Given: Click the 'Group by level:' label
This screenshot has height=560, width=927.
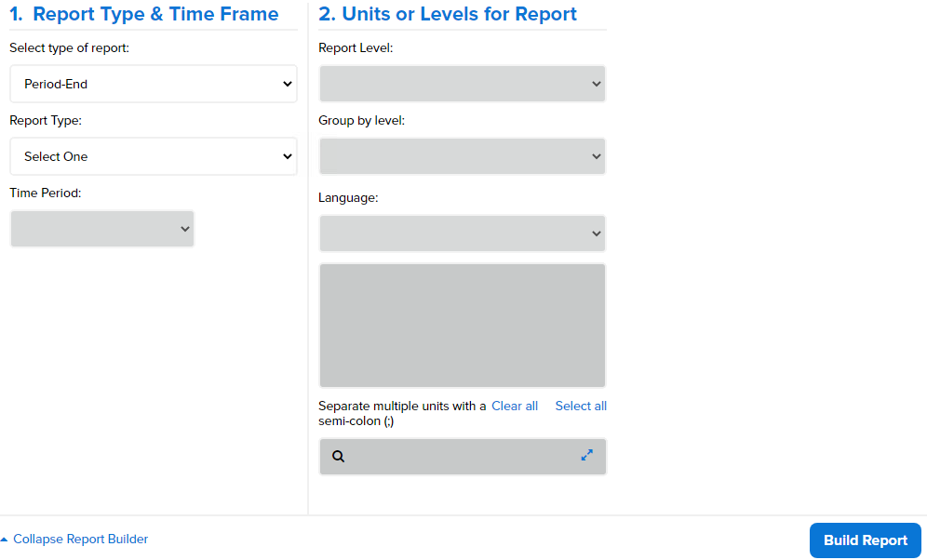Looking at the screenshot, I should tap(362, 121).
